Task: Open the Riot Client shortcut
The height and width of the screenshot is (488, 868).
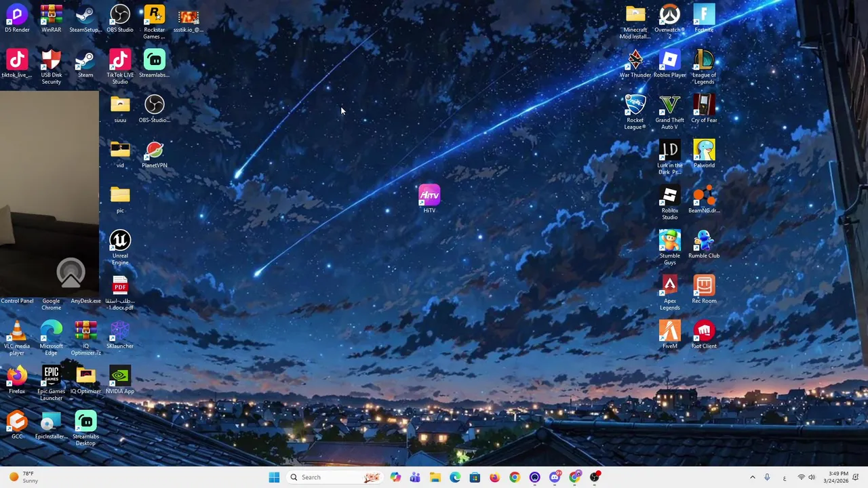Action: [x=704, y=335]
